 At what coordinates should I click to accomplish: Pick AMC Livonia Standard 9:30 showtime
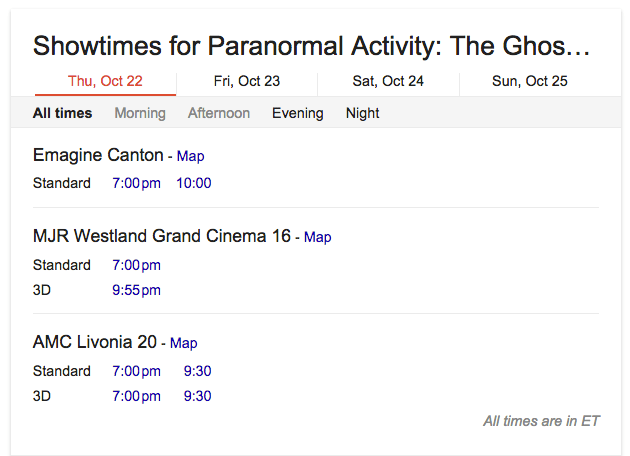tap(197, 371)
